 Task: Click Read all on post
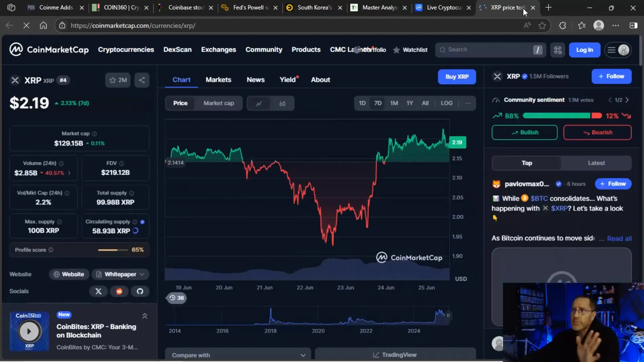coord(619,239)
